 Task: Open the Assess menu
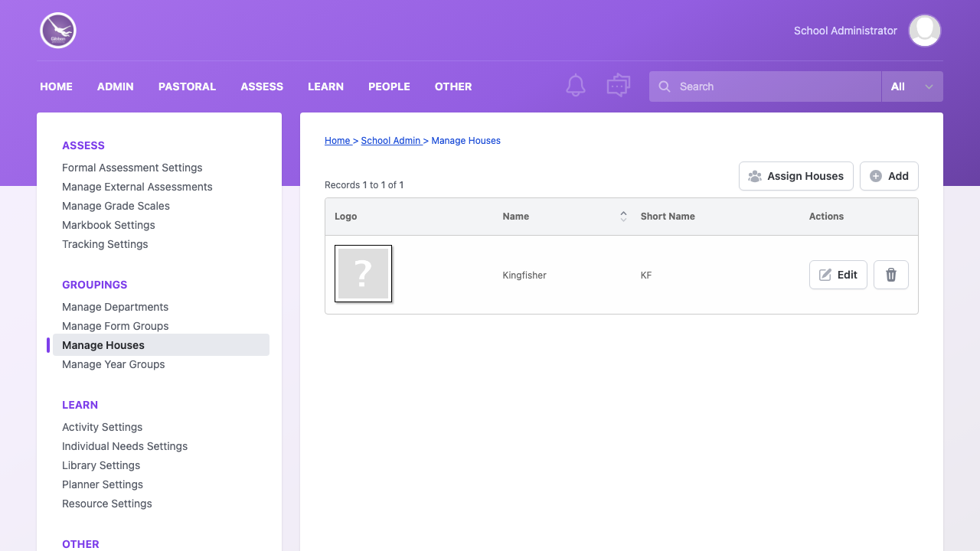click(x=262, y=86)
